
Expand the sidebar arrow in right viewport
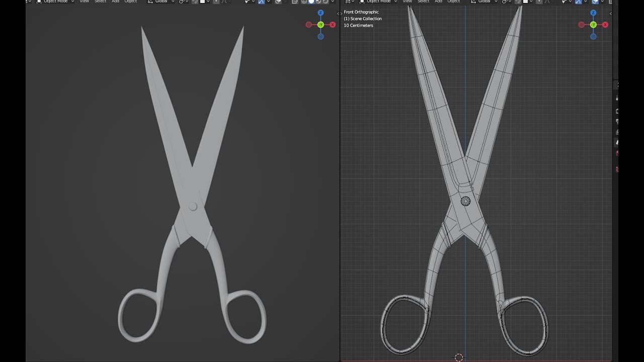click(611, 14)
